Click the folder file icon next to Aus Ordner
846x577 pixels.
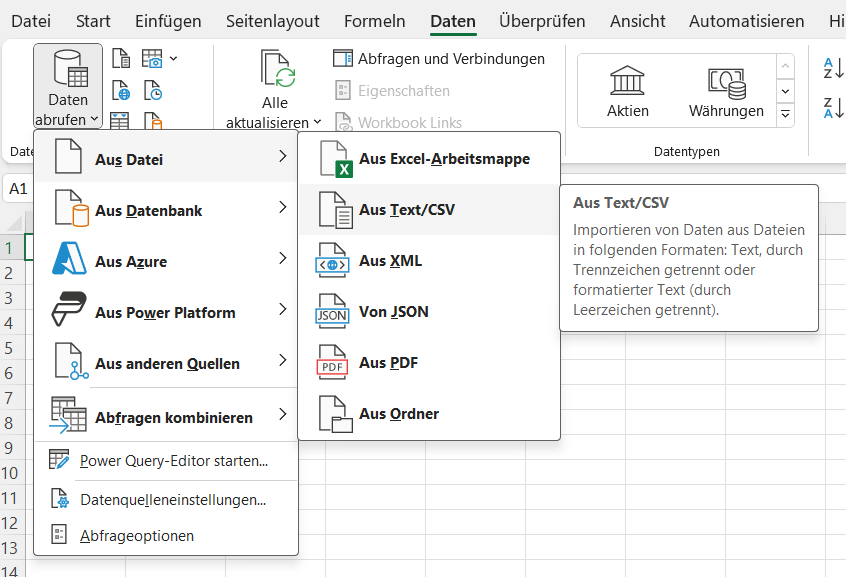click(336, 414)
